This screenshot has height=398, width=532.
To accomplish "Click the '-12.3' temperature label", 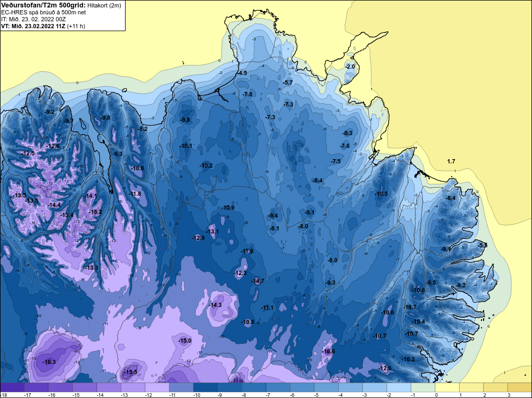I will tap(240, 273).
